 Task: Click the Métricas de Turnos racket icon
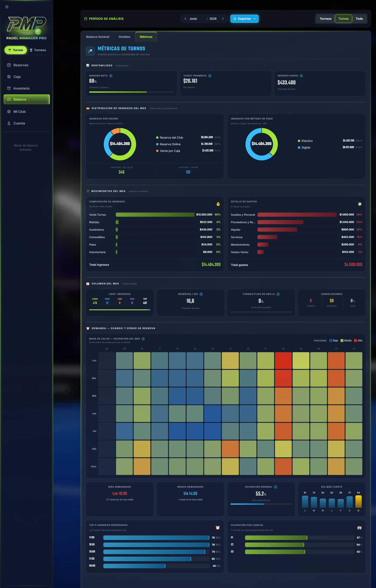click(90, 51)
